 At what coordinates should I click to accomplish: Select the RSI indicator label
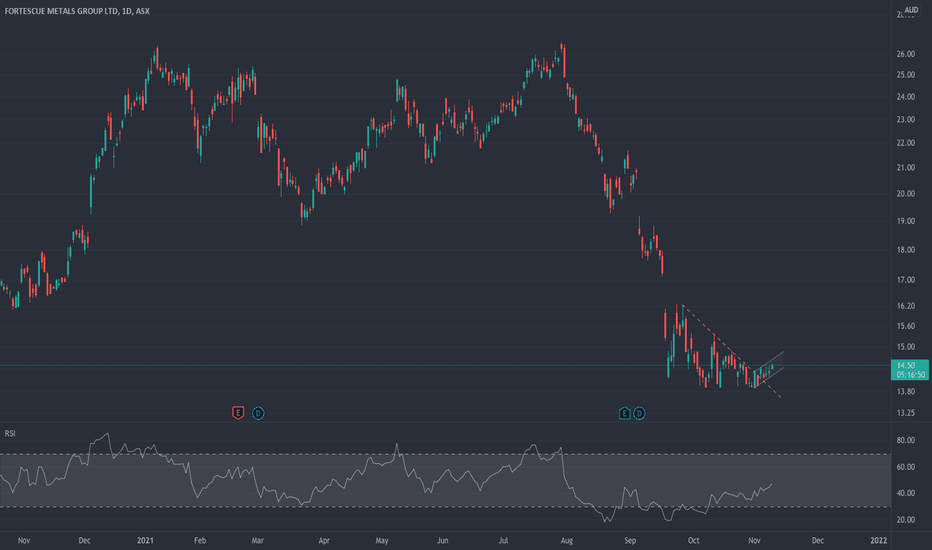point(10,433)
